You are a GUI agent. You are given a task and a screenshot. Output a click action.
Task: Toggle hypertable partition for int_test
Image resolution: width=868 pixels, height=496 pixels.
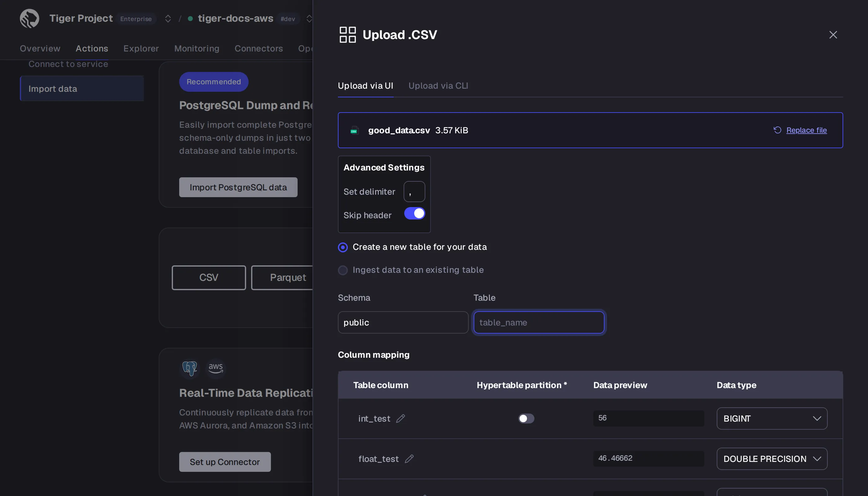tap(526, 418)
